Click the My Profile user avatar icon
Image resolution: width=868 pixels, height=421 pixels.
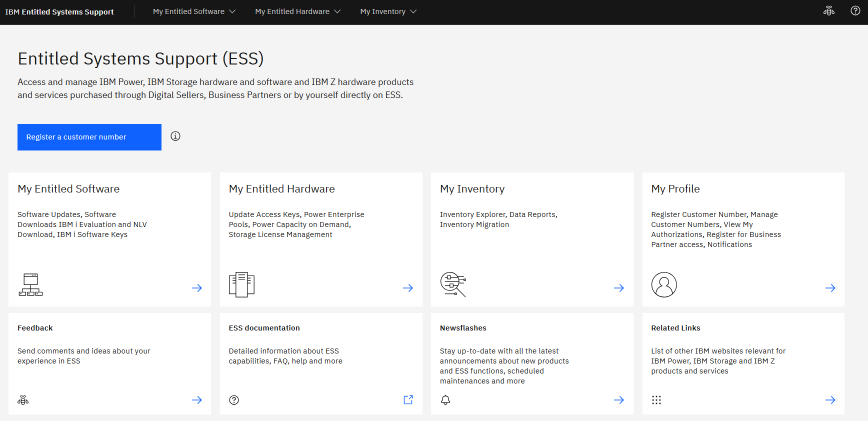(x=664, y=284)
